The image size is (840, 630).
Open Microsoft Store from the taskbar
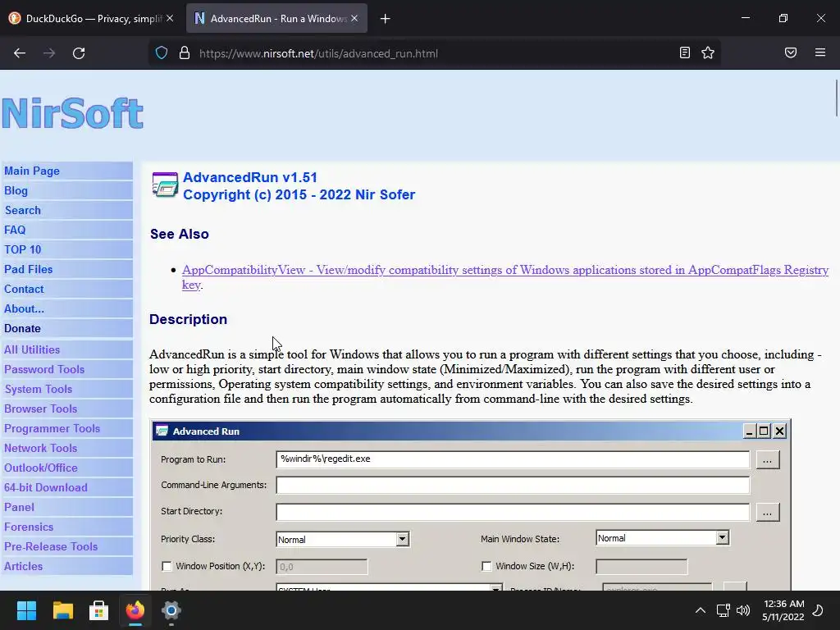(x=98, y=610)
